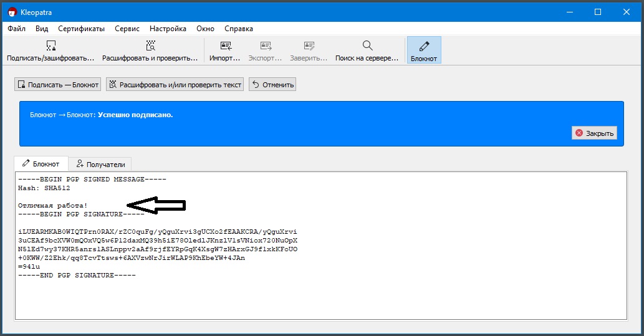Click signature line starting with +0KWW/Z2Ehk
The width and height of the screenshot is (644, 336).
click(x=132, y=258)
